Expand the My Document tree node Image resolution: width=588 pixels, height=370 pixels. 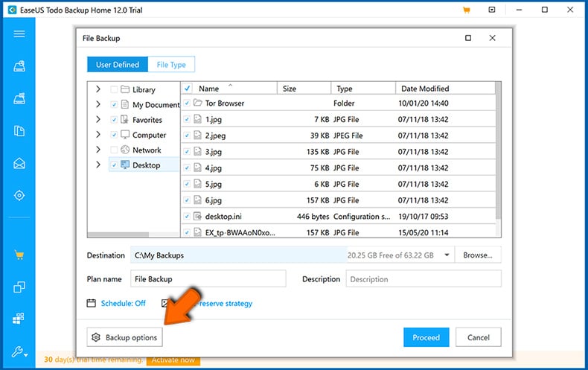tap(98, 104)
